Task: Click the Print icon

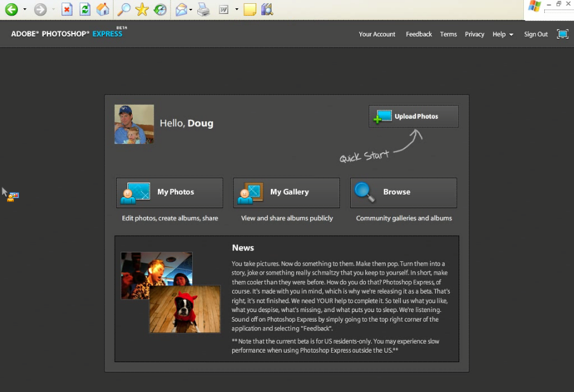Action: [x=204, y=9]
